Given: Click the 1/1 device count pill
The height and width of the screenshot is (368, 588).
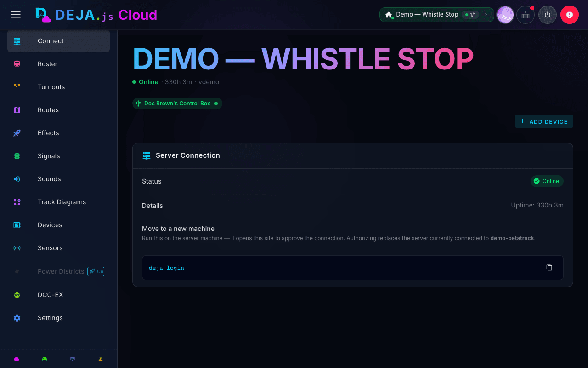Looking at the screenshot, I should [x=470, y=15].
